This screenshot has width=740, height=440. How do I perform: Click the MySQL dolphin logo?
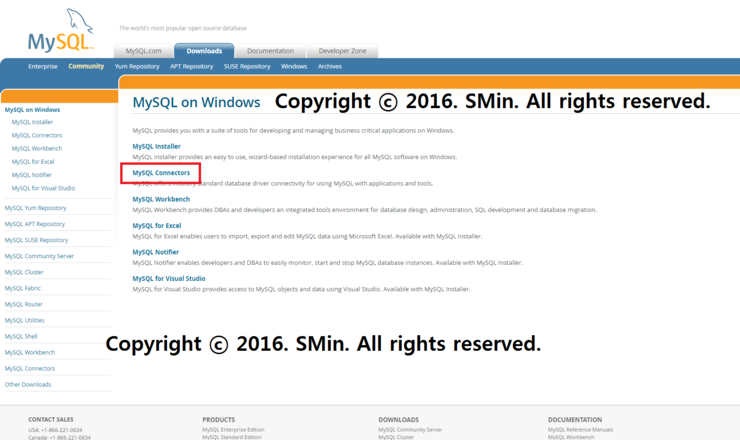click(61, 30)
